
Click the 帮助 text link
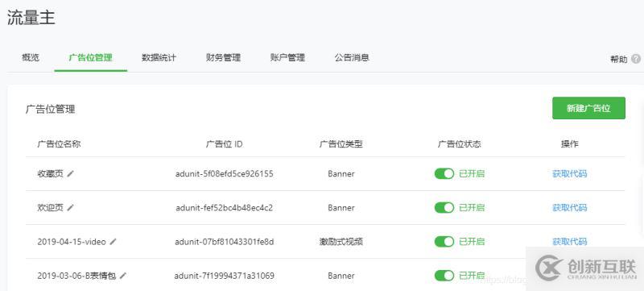619,59
